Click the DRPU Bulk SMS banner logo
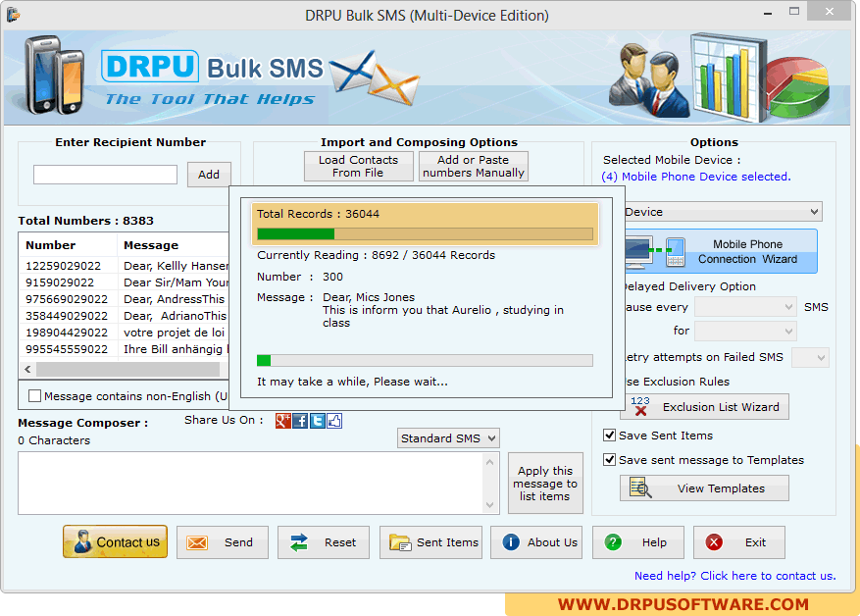Screen dimensions: 860x616 (212, 67)
